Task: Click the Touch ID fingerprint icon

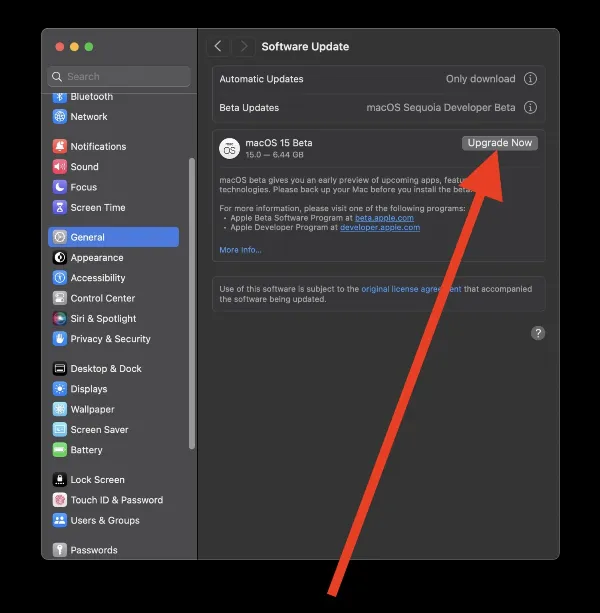Action: coord(60,500)
